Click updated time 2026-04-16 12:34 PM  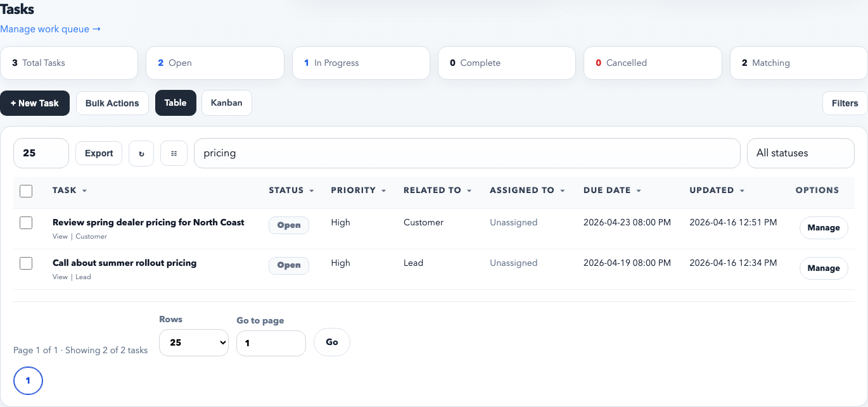(x=733, y=263)
